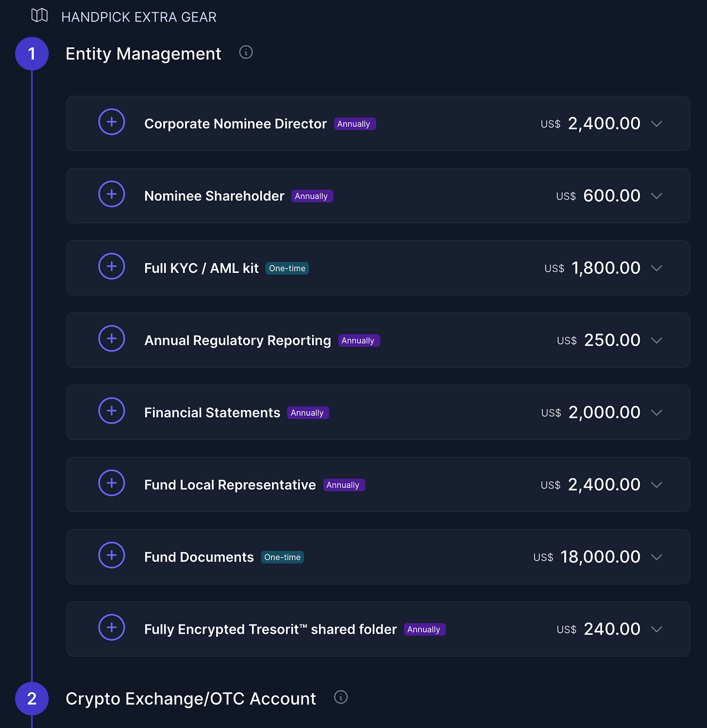Image resolution: width=707 pixels, height=728 pixels.
Task: Click 2,400.00 price of Fund Local Representative
Action: (x=605, y=484)
